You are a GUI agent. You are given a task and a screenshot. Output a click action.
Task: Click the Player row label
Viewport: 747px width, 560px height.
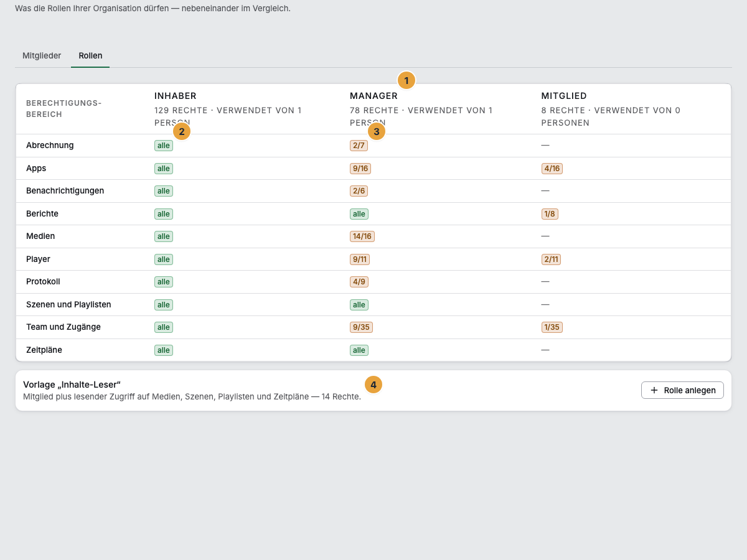38,259
